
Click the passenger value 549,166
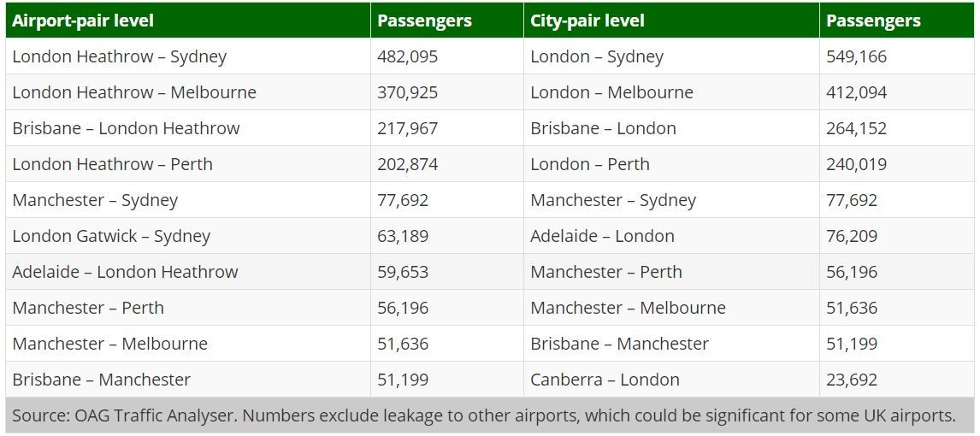coord(856,57)
